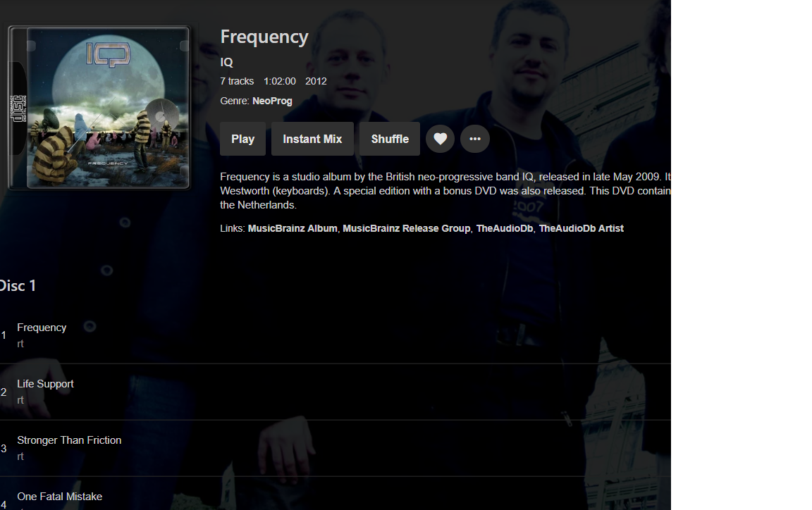Play the Frequency album

pos(243,139)
